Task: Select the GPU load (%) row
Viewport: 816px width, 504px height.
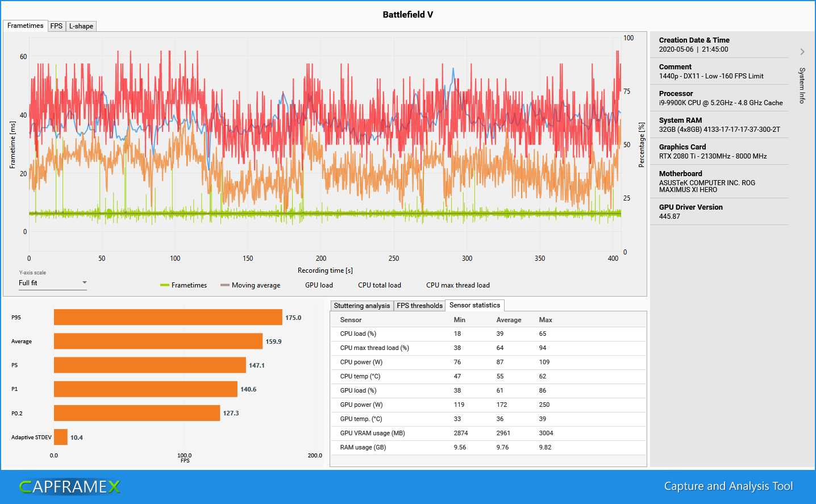Action: coord(488,391)
